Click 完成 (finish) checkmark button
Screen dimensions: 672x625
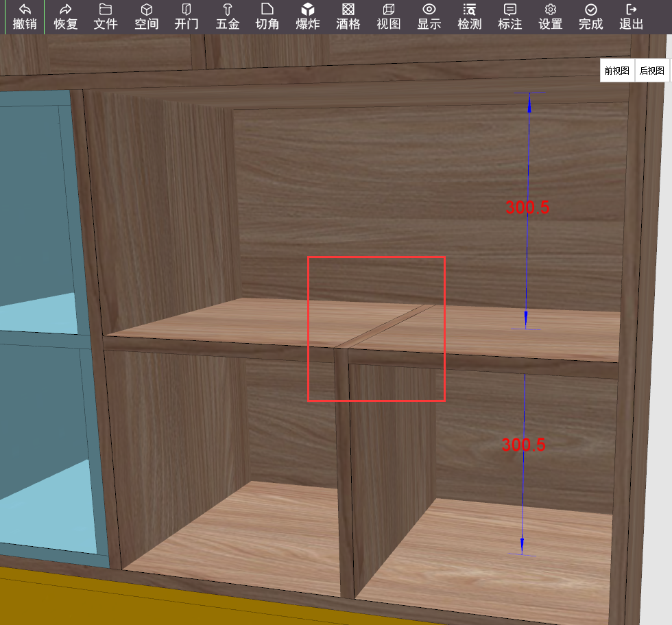click(591, 16)
